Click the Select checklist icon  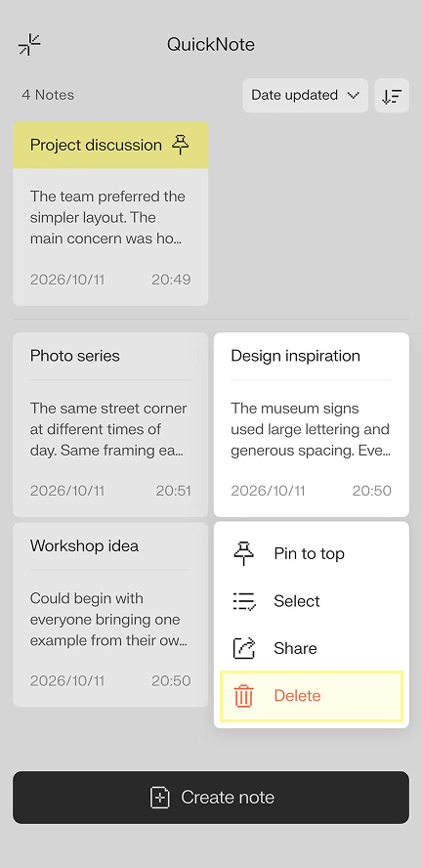click(244, 601)
